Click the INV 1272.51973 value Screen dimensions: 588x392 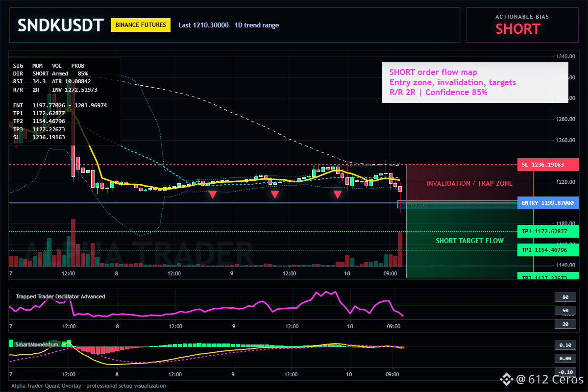point(74,90)
